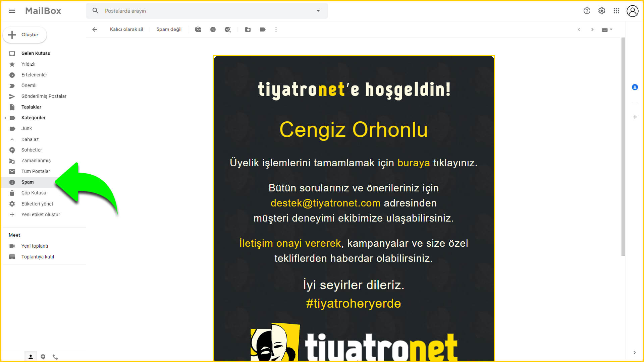Mark message as unread envelope icon

tap(198, 29)
